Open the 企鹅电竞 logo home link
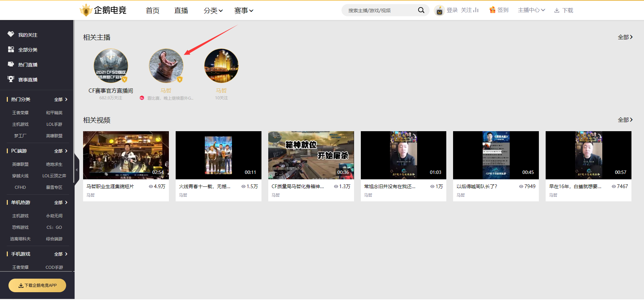This screenshot has width=644, height=300. 103,10
